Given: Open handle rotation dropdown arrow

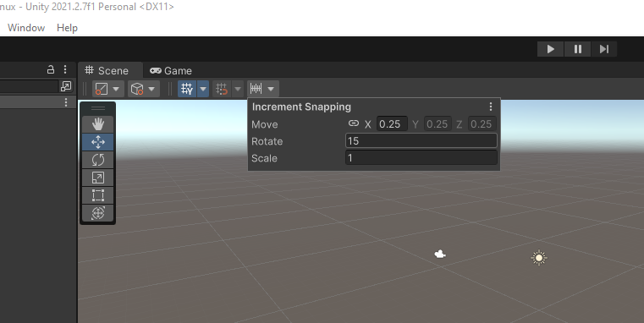Looking at the screenshot, I should pos(151,89).
